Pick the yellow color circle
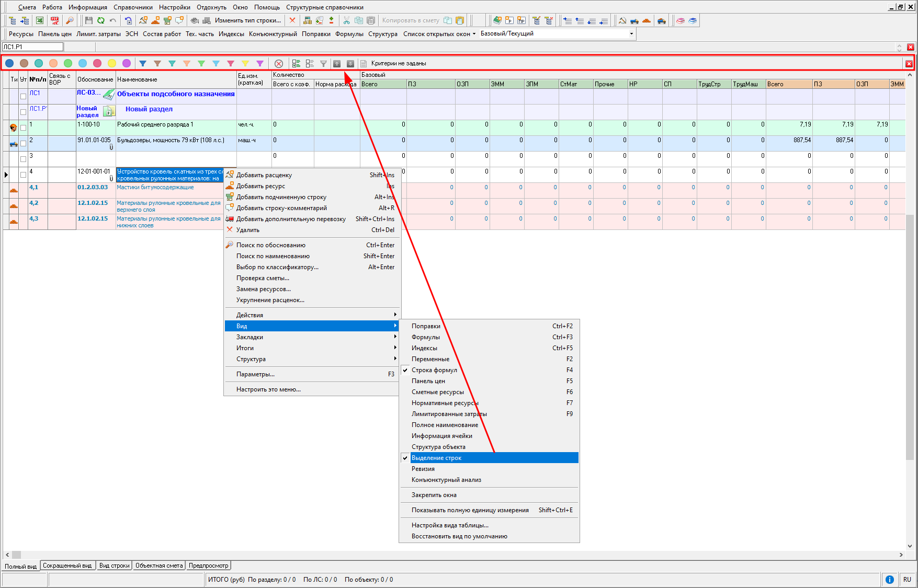Viewport: 918px width, 588px height. click(x=112, y=63)
